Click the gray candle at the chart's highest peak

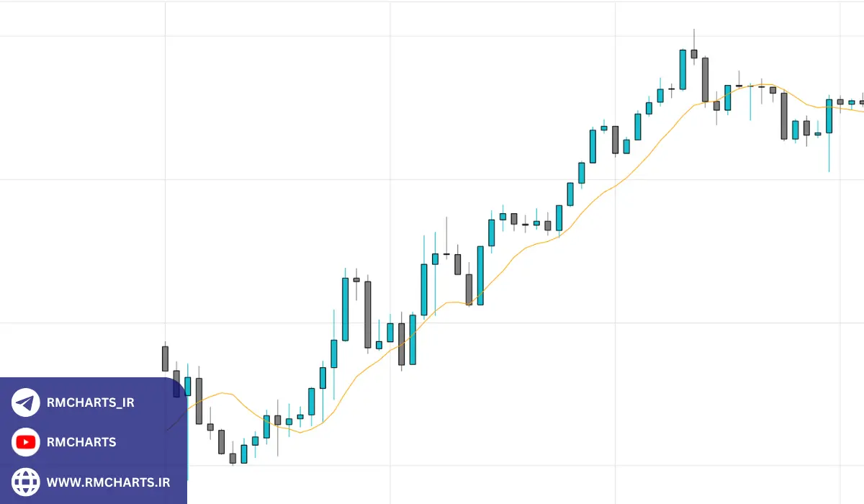click(694, 54)
